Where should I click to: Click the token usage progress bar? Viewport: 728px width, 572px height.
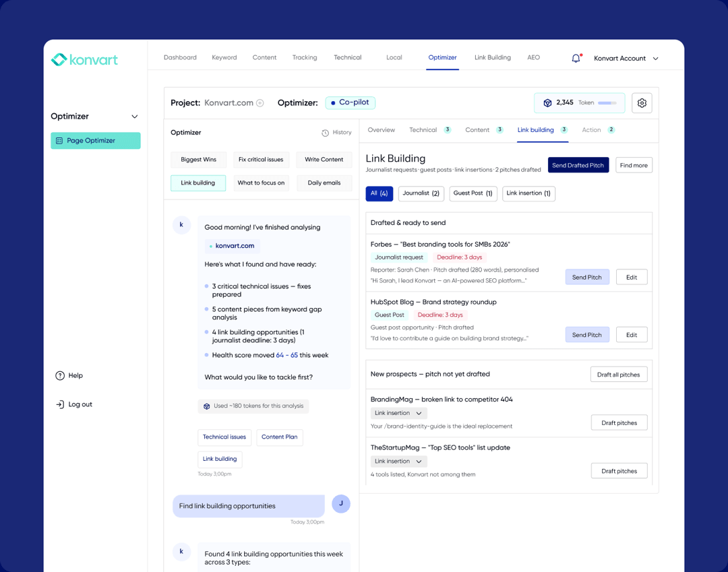tap(607, 103)
